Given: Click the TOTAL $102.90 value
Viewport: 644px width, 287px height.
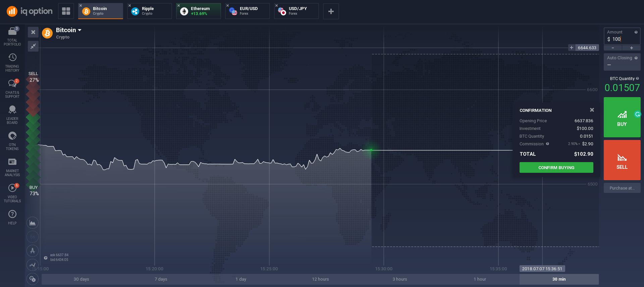Looking at the screenshot, I should [x=584, y=154].
